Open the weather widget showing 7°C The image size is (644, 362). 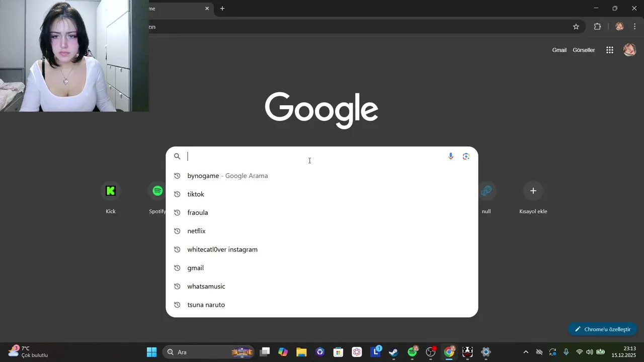(28, 351)
